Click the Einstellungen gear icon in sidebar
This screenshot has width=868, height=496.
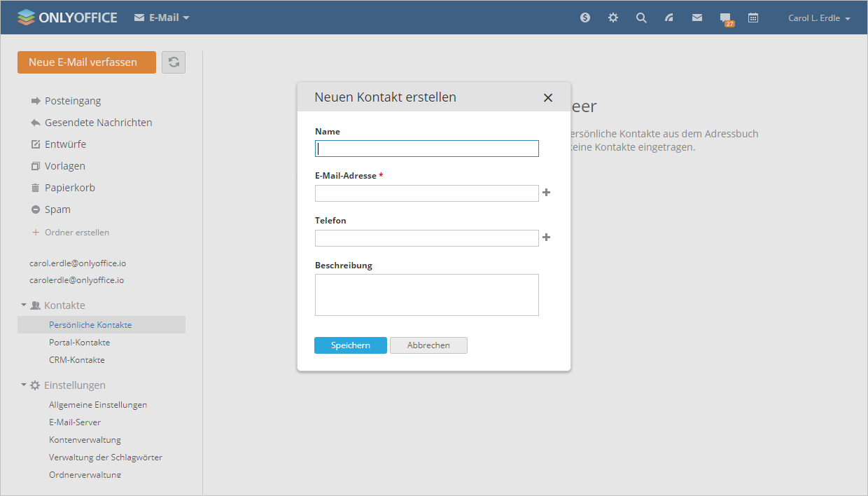pos(35,385)
